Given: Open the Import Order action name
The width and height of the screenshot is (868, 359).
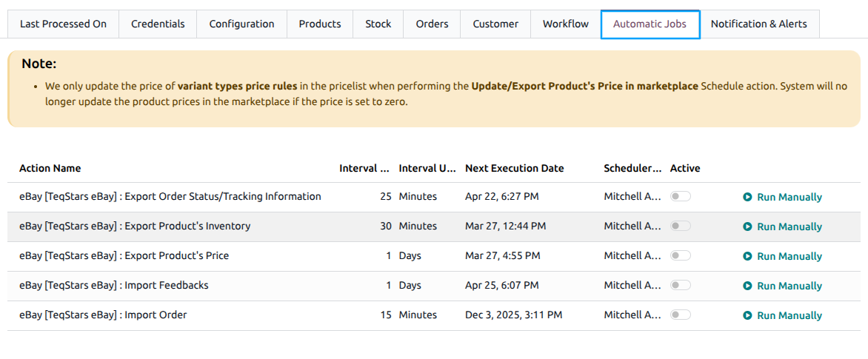Looking at the screenshot, I should pos(103,315).
